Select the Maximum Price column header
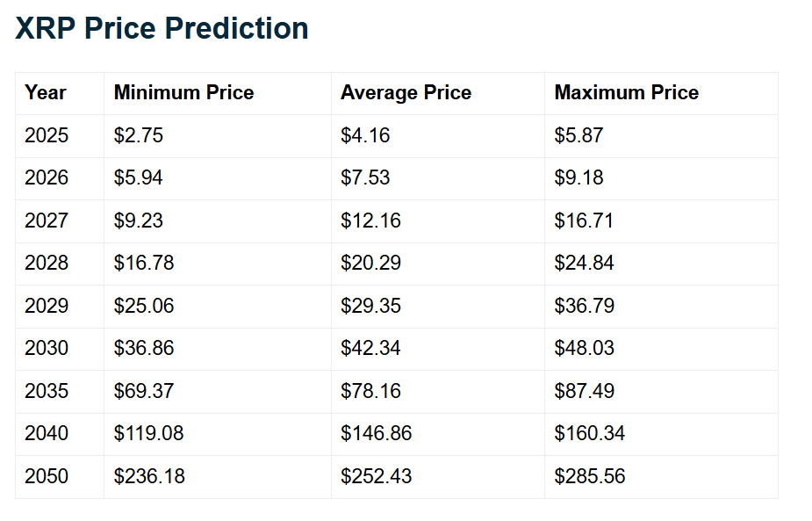 (626, 93)
